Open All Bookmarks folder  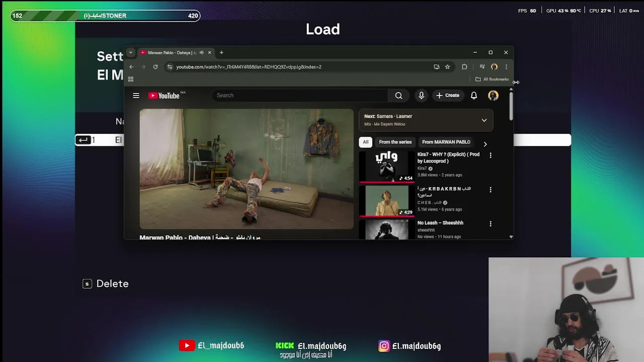(x=492, y=79)
